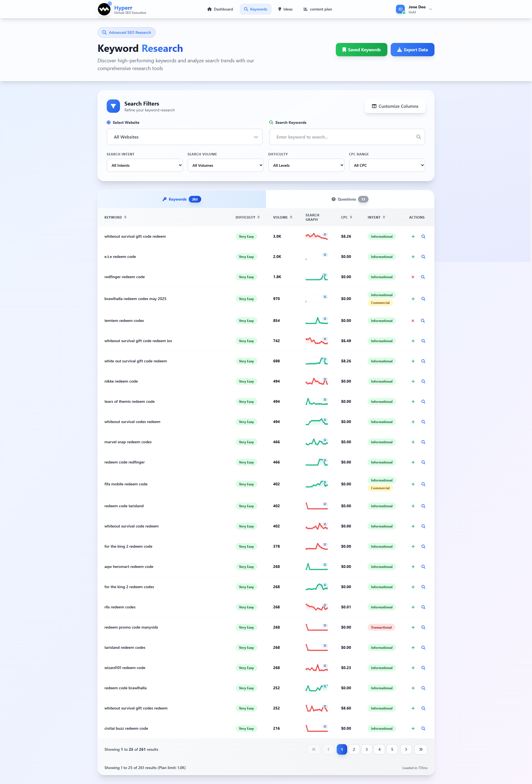Go to the previous page
The width and height of the screenshot is (532, 784).
coord(328,749)
